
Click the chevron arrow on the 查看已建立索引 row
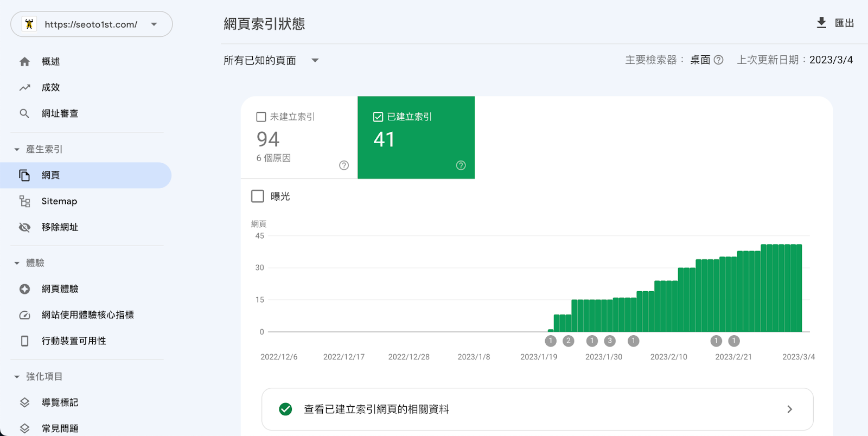pyautogui.click(x=790, y=409)
